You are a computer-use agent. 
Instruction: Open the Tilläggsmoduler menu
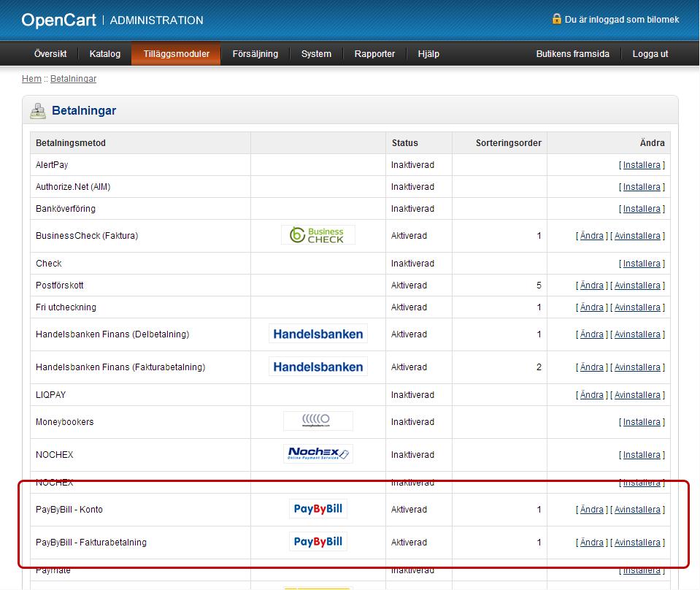click(x=177, y=53)
